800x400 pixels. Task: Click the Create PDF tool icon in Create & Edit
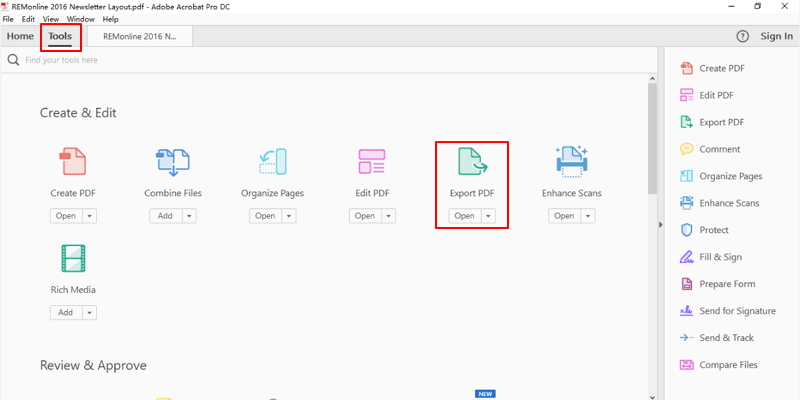(x=73, y=161)
